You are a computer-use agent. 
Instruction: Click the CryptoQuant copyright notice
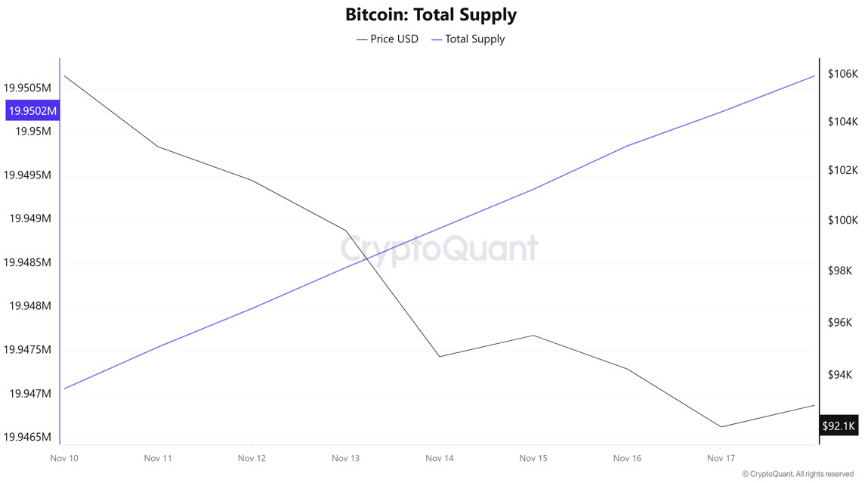click(x=798, y=474)
